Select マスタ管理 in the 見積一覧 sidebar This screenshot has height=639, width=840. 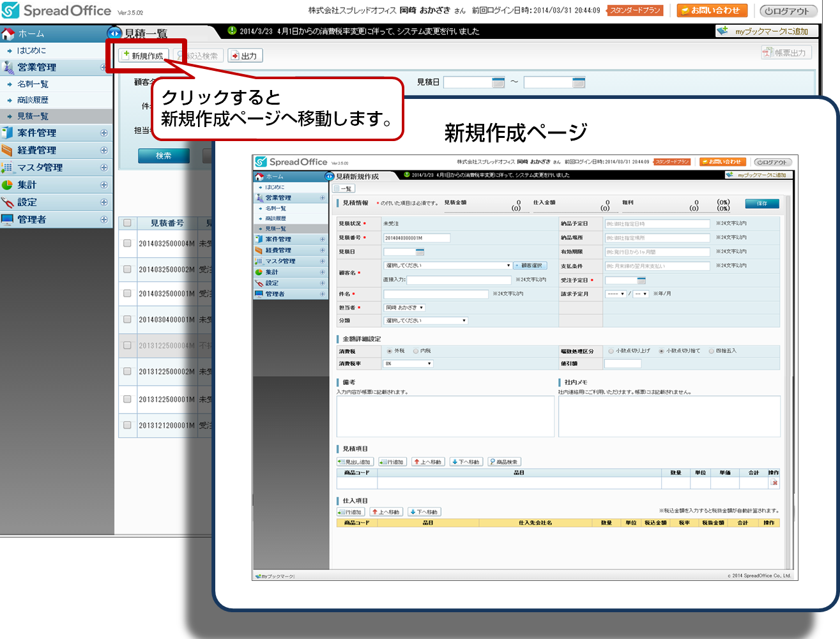(x=40, y=167)
